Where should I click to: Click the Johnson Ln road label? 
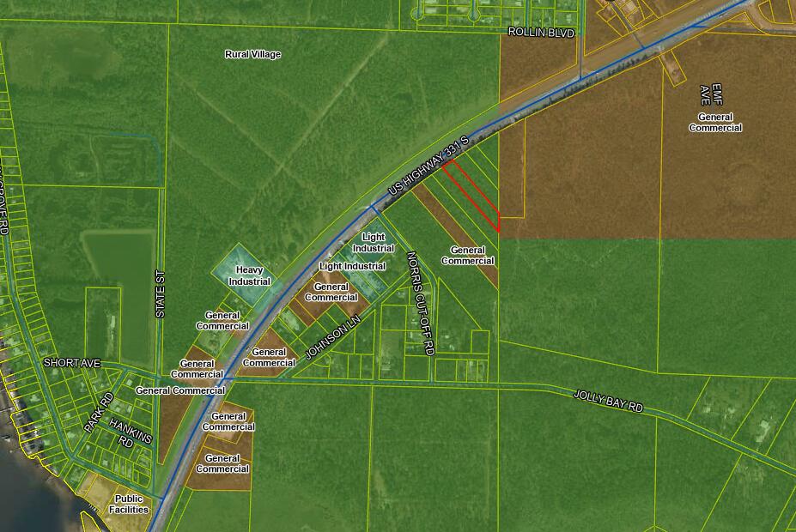click(331, 337)
